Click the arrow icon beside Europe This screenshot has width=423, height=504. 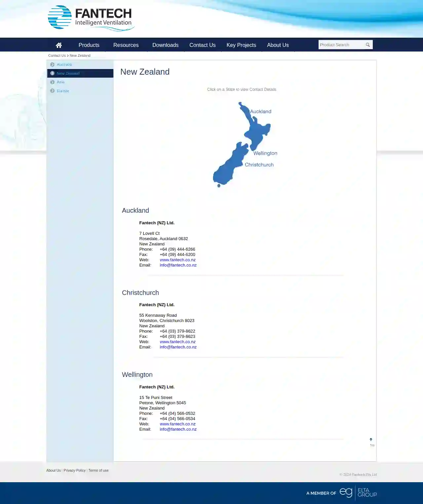(52, 91)
